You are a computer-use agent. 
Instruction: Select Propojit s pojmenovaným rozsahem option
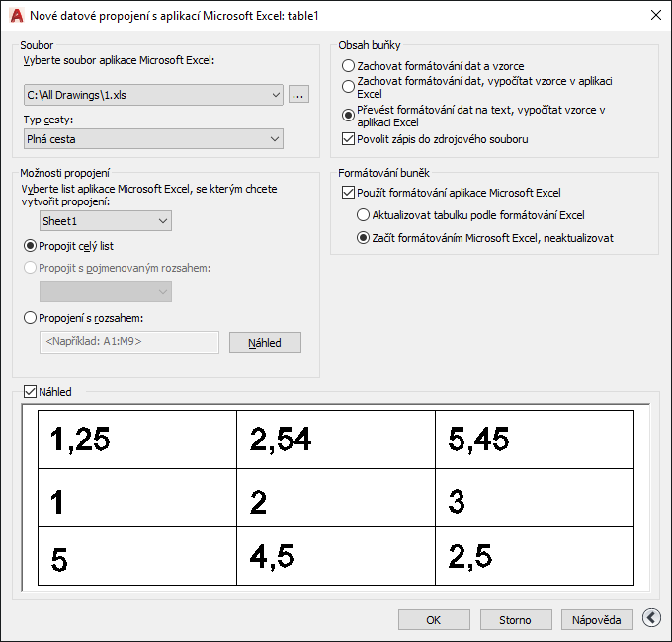coord(30,268)
